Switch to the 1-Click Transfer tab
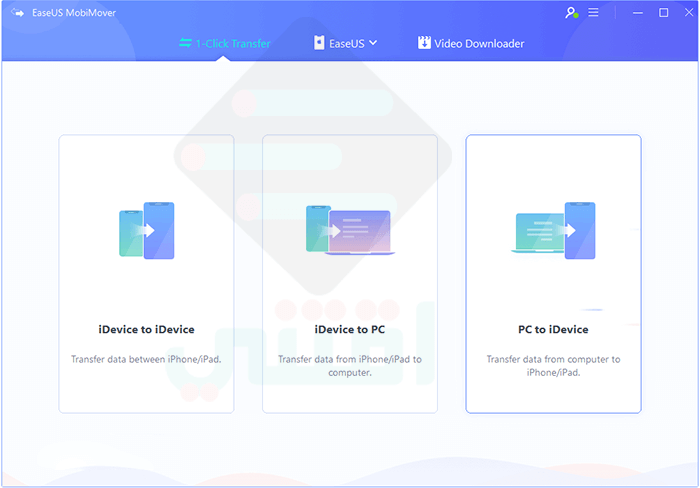Viewport: 700px width, 488px height. click(x=225, y=43)
